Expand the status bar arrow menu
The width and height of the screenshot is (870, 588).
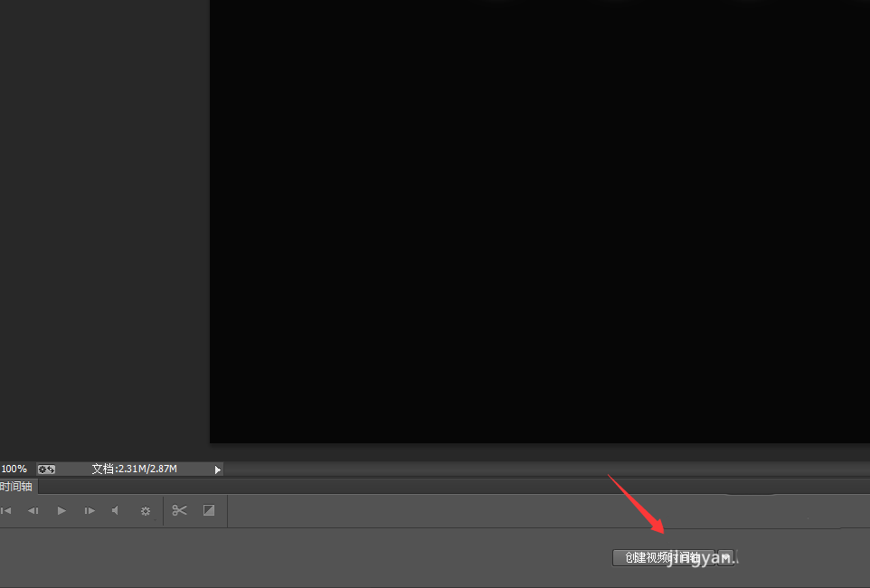[x=217, y=469]
